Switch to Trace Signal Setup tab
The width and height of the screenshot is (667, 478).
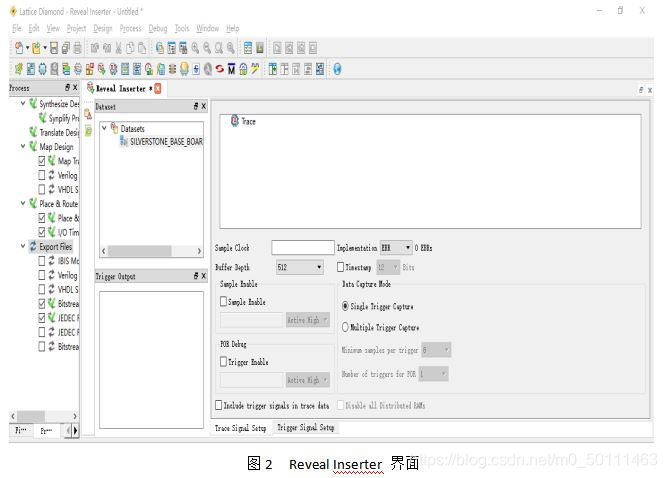[x=240, y=428]
